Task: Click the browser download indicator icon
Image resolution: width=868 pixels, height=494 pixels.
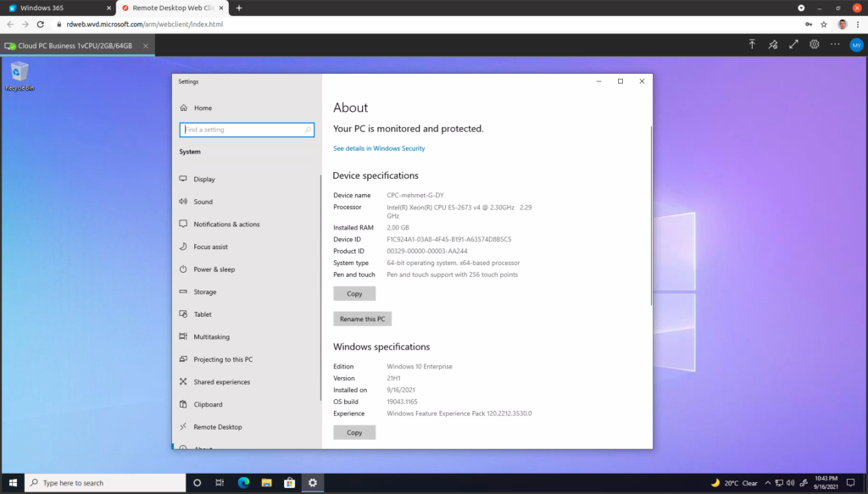Action: pos(801,8)
